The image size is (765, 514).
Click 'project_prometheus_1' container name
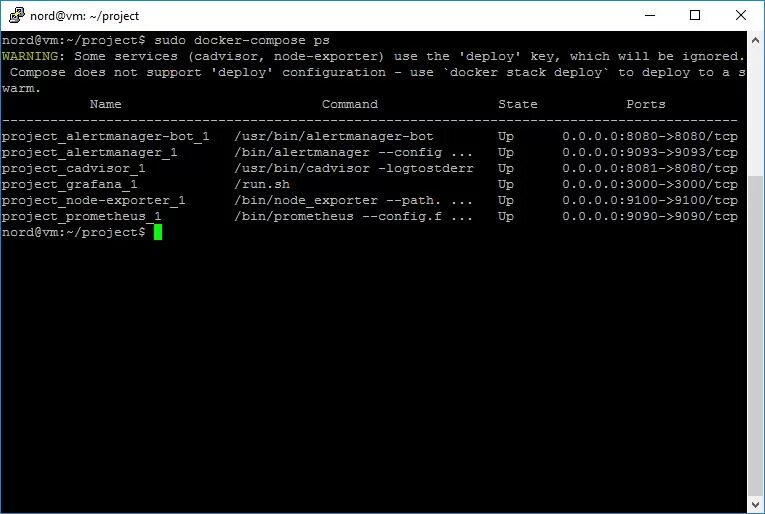(x=81, y=217)
